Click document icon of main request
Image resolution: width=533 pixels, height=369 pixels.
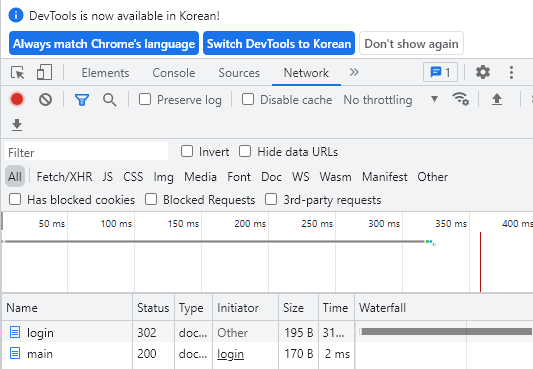15,353
